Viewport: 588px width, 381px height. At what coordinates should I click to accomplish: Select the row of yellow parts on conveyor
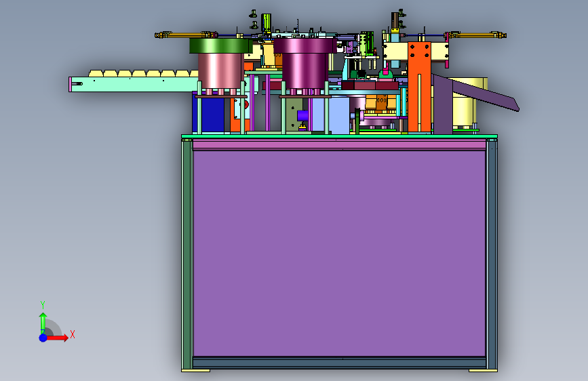pos(144,73)
